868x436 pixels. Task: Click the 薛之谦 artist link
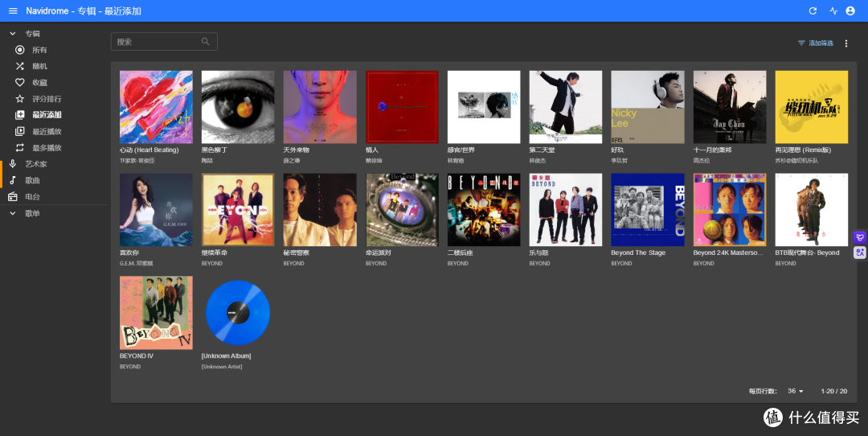point(292,161)
